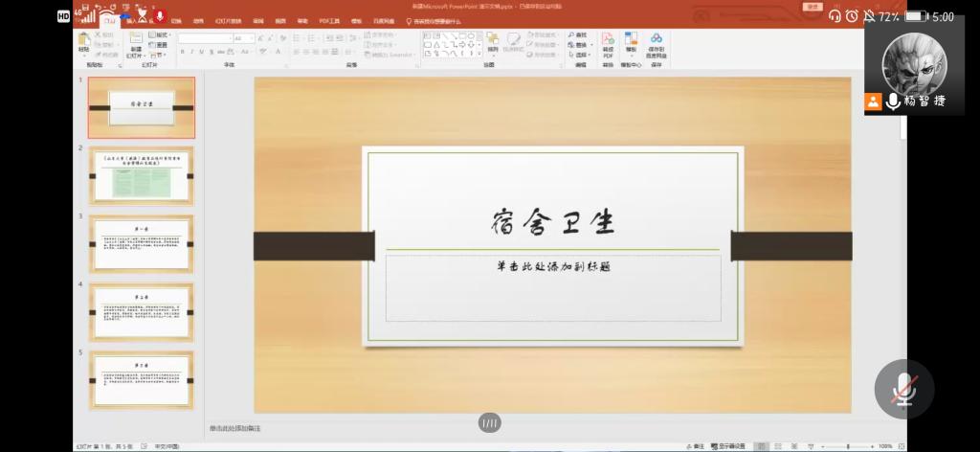Open the PDF工具 ribbon tab
Viewport: 980px width, 452px height.
pyautogui.click(x=329, y=20)
